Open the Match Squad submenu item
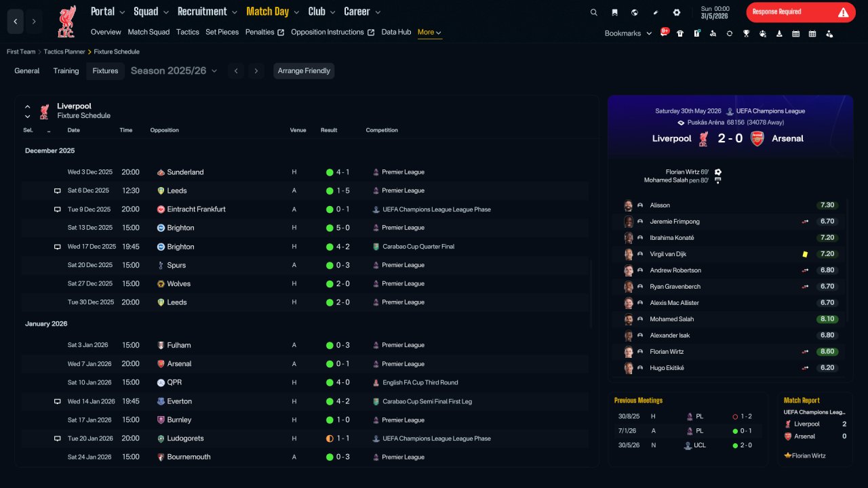This screenshot has width=868, height=488. pyautogui.click(x=149, y=33)
